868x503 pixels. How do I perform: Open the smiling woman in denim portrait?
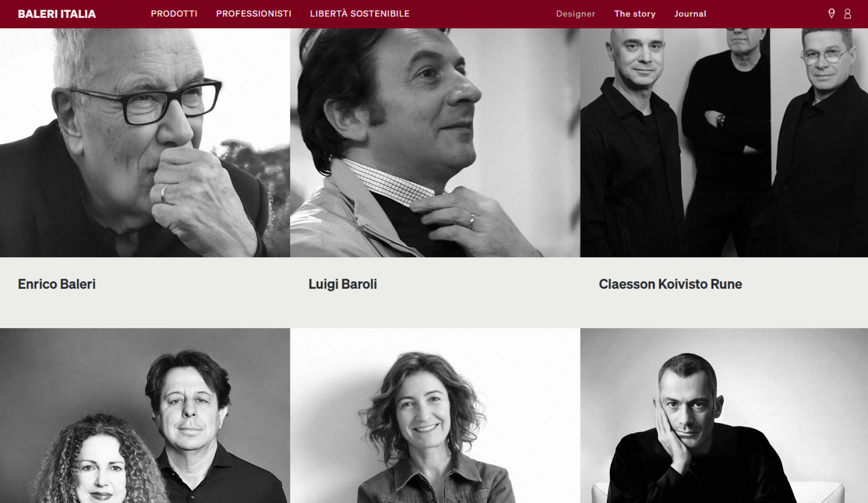click(435, 415)
